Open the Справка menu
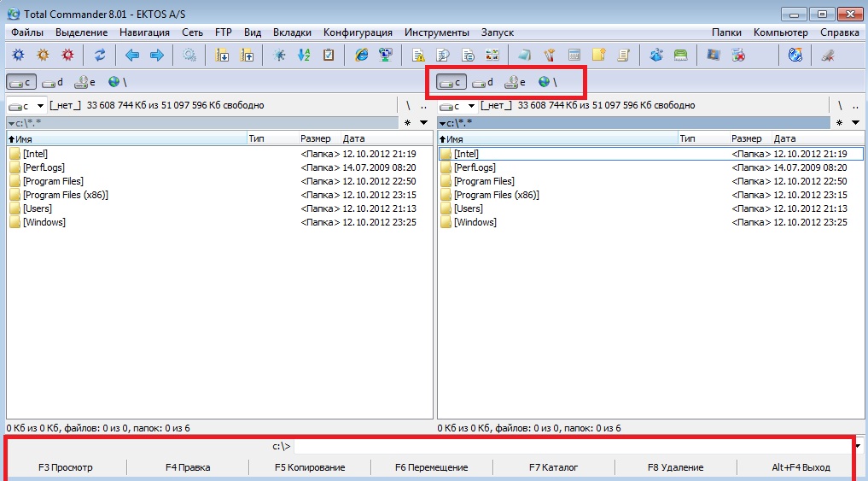 click(839, 32)
